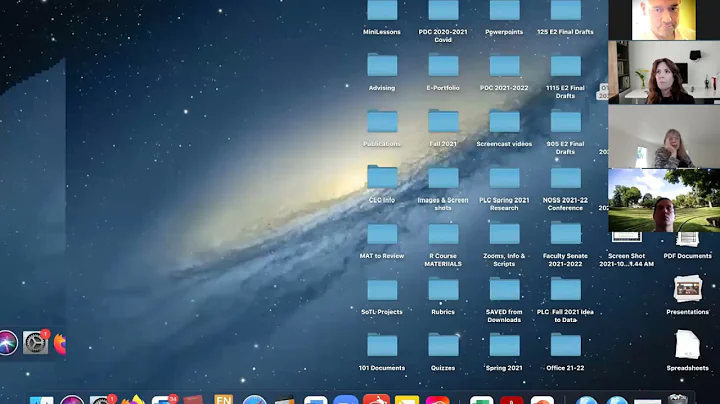
Task: Select video of blonde woman resting chin
Action: pos(664,136)
